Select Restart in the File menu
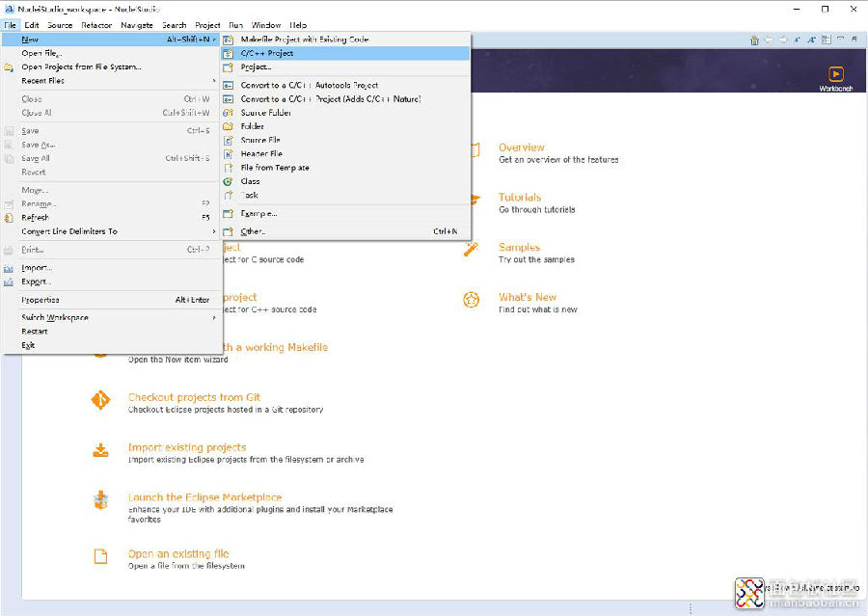 (x=111, y=332)
